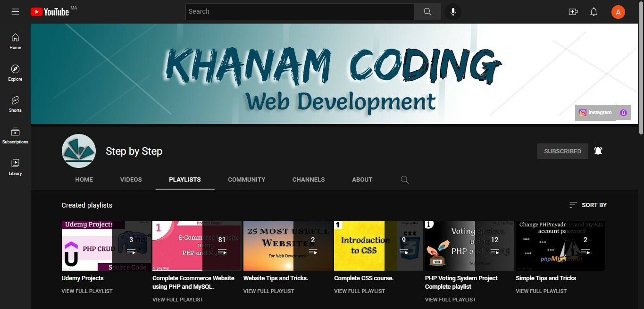The image size is (644, 309).
Task: Open the Voting System playlist thumbnail
Action: point(469,246)
